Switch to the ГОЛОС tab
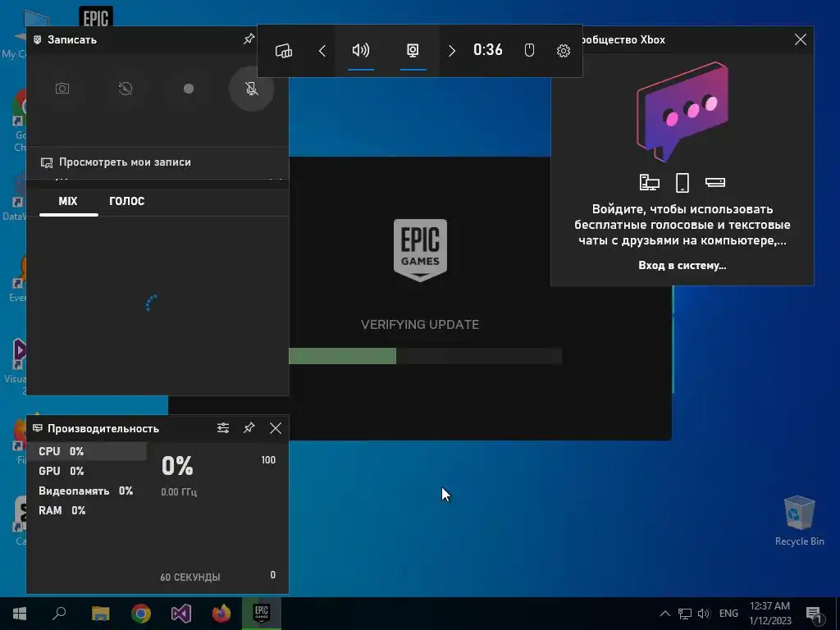 [127, 202]
